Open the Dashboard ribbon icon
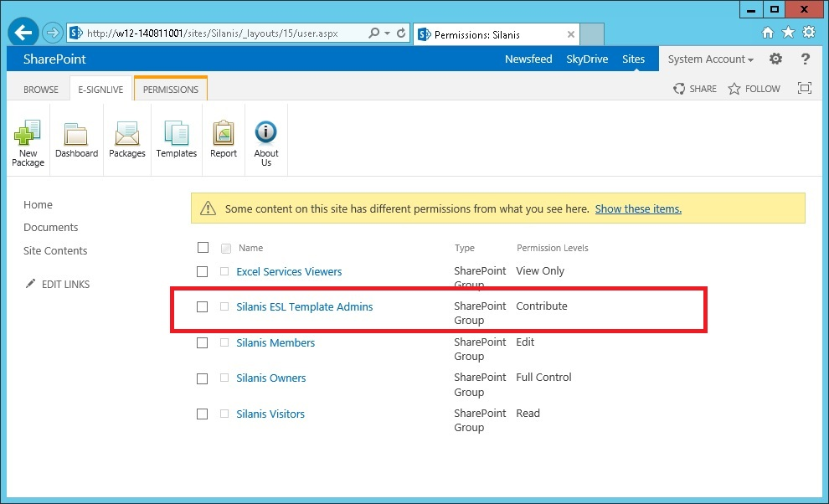 point(76,134)
